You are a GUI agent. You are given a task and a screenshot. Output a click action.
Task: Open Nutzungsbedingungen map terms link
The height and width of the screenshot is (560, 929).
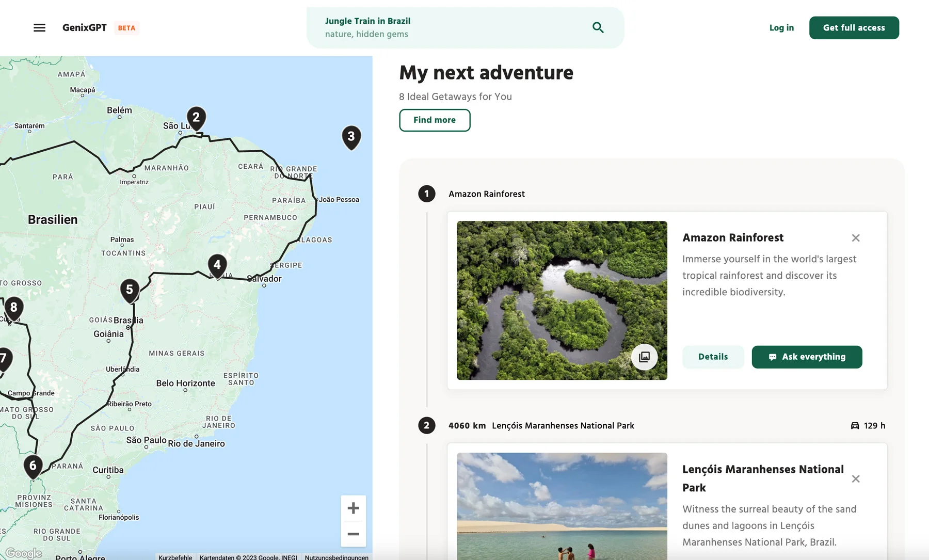point(337,557)
